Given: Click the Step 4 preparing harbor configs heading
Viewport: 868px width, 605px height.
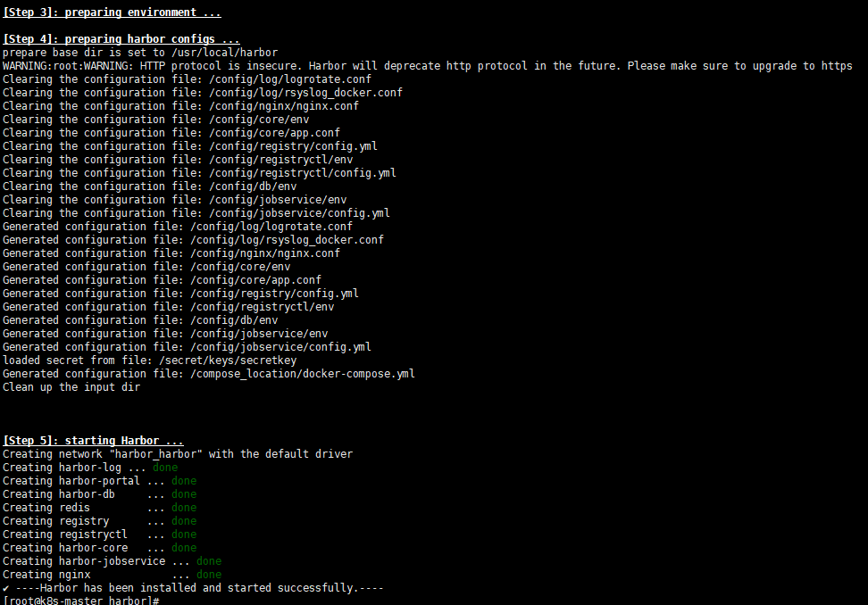Looking at the screenshot, I should (121, 38).
